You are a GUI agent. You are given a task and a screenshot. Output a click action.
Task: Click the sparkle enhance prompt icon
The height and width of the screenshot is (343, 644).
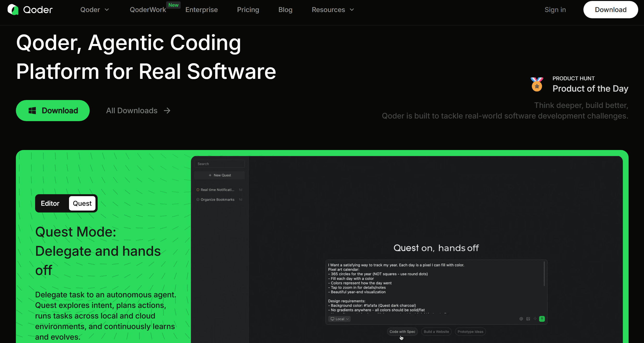click(535, 318)
